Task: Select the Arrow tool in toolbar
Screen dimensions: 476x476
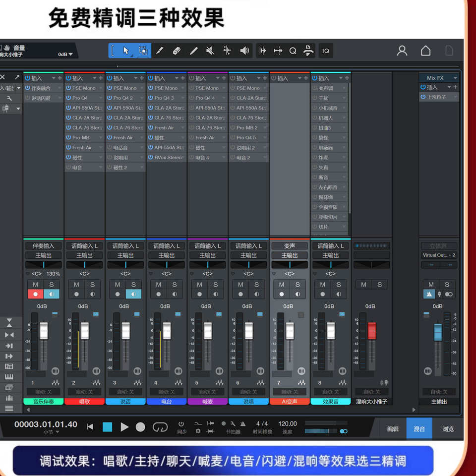Action: (x=126, y=51)
